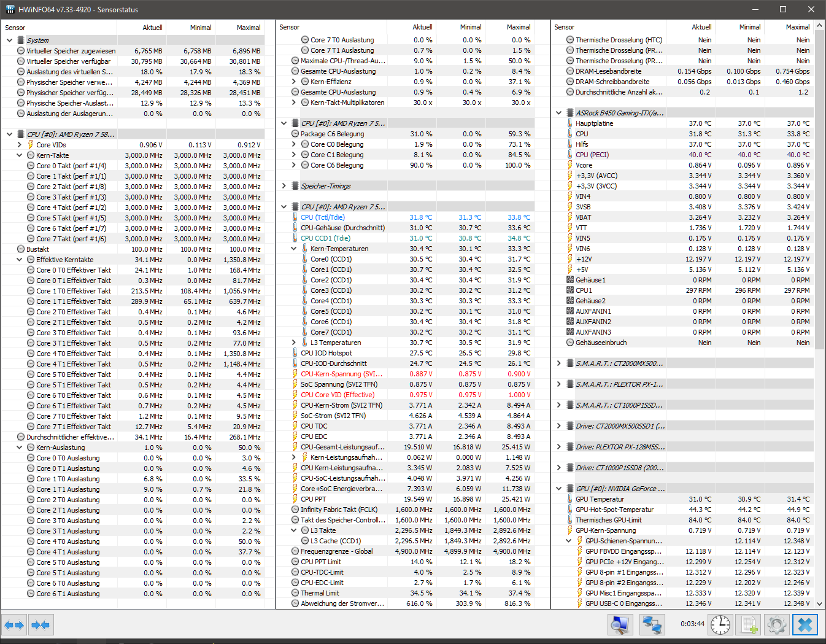Click the fan icon beside CPU1 RPM row
The height and width of the screenshot is (644, 826).
570,290
